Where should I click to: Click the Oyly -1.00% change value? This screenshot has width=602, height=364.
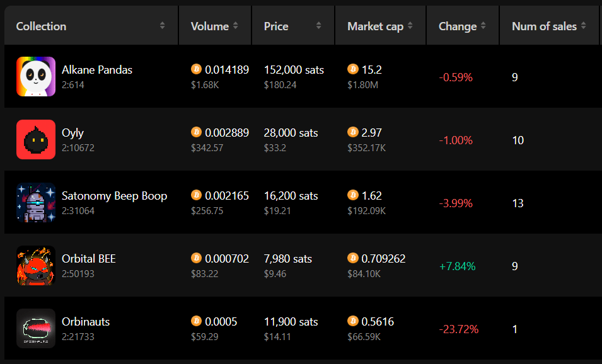456,140
